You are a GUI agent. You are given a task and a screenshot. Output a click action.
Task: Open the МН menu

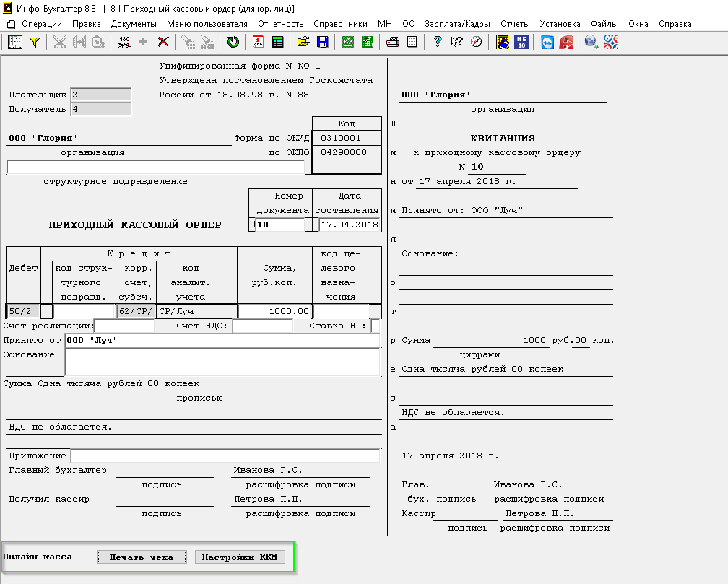pos(385,24)
